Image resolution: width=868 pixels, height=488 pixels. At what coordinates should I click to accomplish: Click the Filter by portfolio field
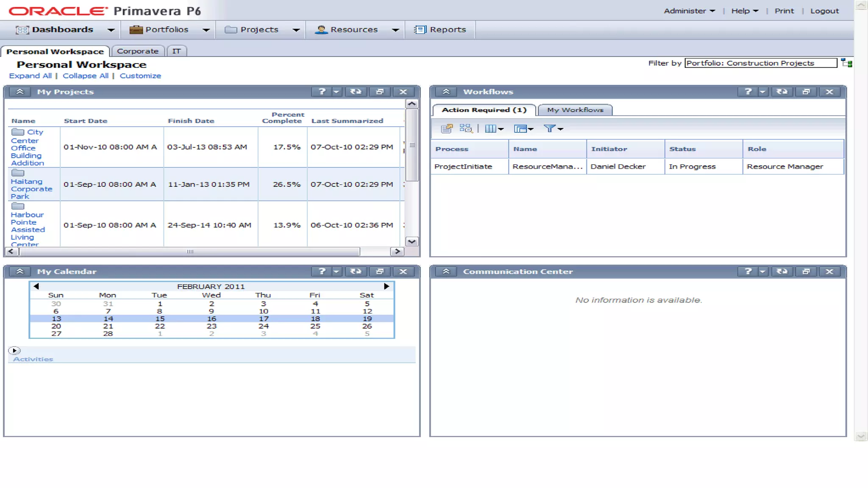coord(761,63)
